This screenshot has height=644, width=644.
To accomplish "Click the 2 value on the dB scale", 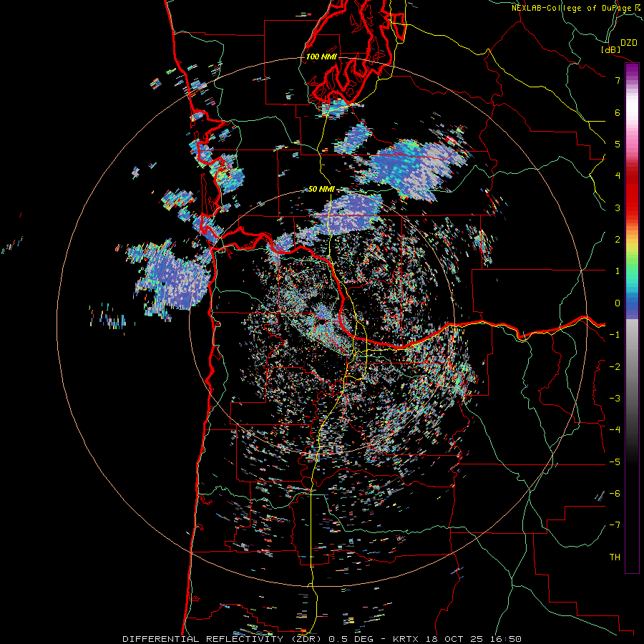I will (x=618, y=240).
